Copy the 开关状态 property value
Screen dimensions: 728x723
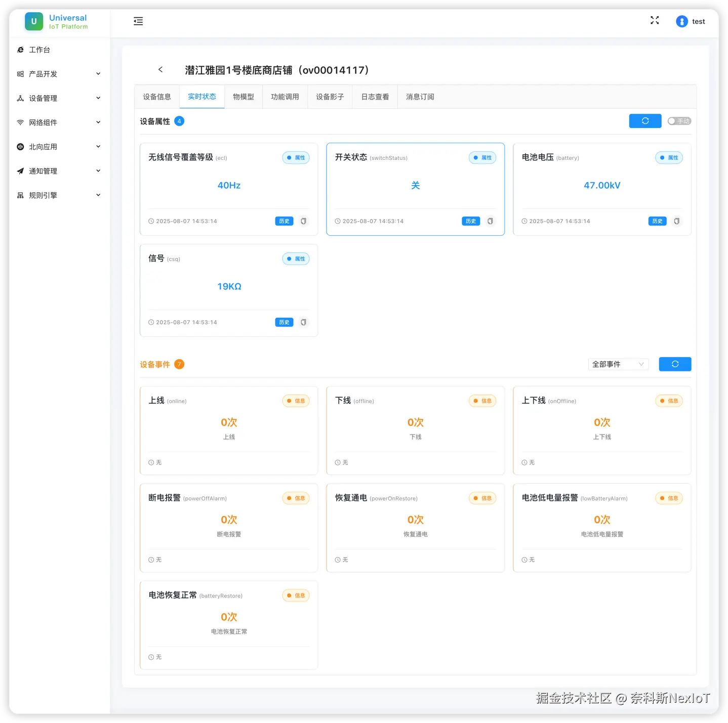490,221
